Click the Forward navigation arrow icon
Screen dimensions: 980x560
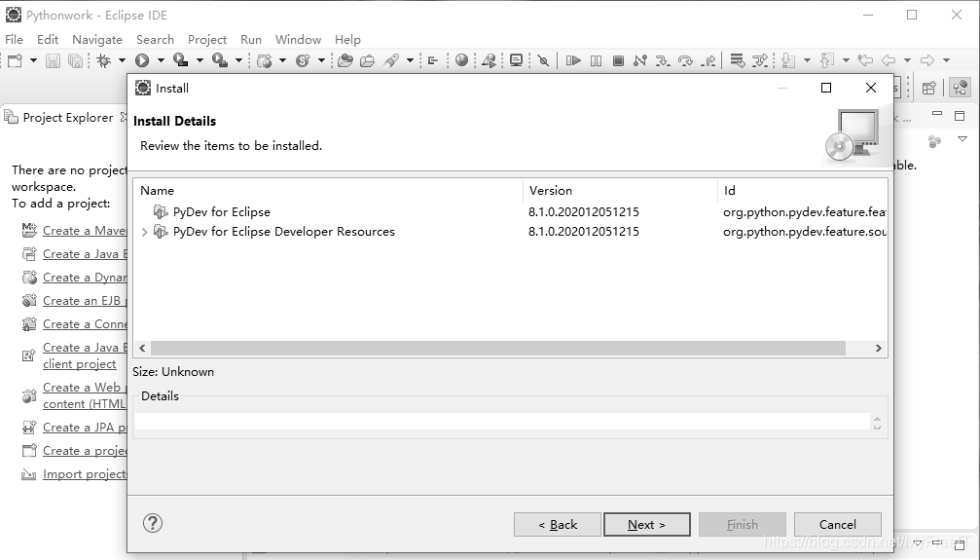[927, 60]
